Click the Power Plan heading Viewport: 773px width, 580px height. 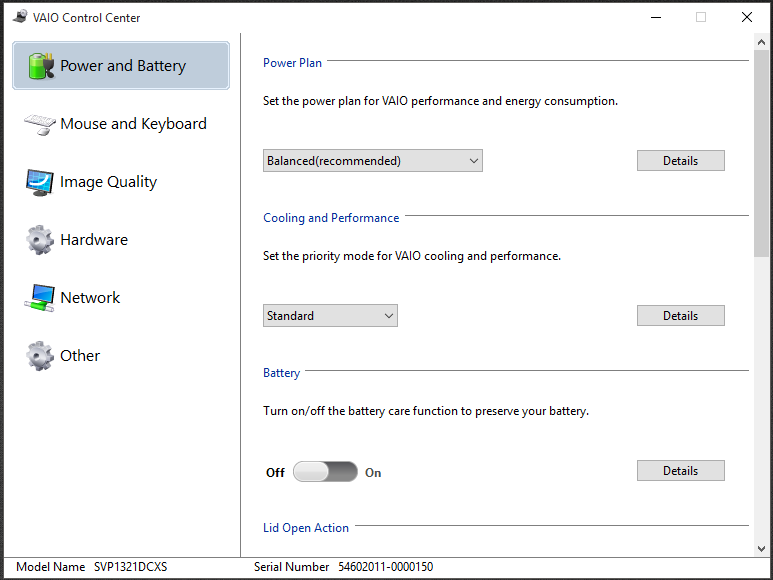(292, 63)
